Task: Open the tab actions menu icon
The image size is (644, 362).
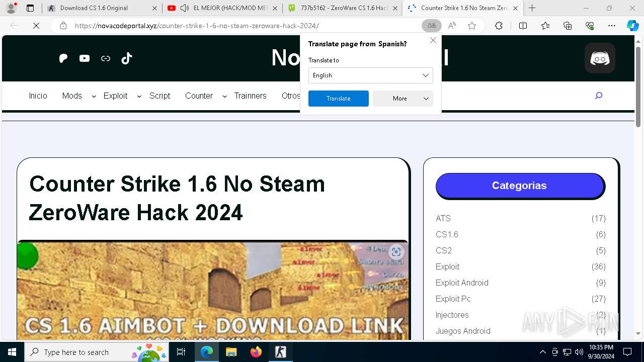Action: (30, 8)
